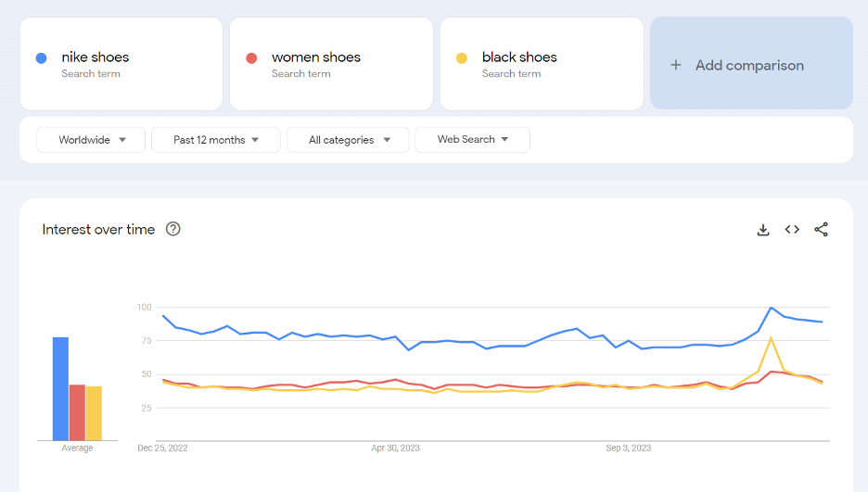Click the blue dot beside nike shoes
868x493 pixels.
(41, 58)
